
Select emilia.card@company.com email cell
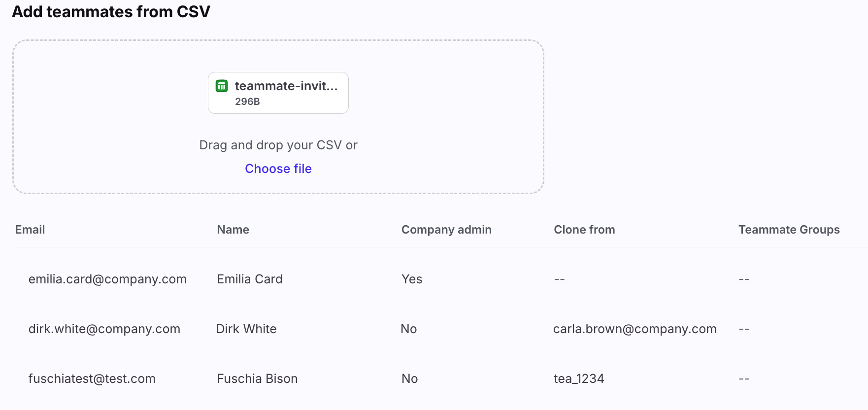click(x=107, y=279)
